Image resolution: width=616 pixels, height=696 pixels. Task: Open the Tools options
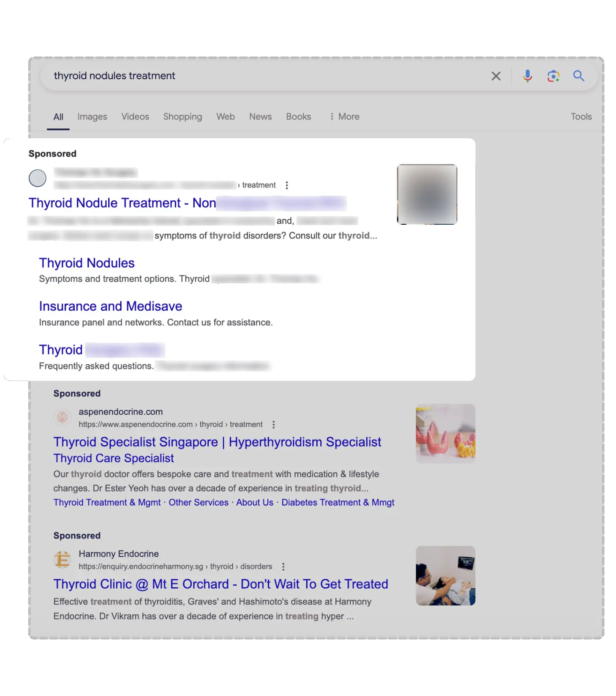coord(581,117)
